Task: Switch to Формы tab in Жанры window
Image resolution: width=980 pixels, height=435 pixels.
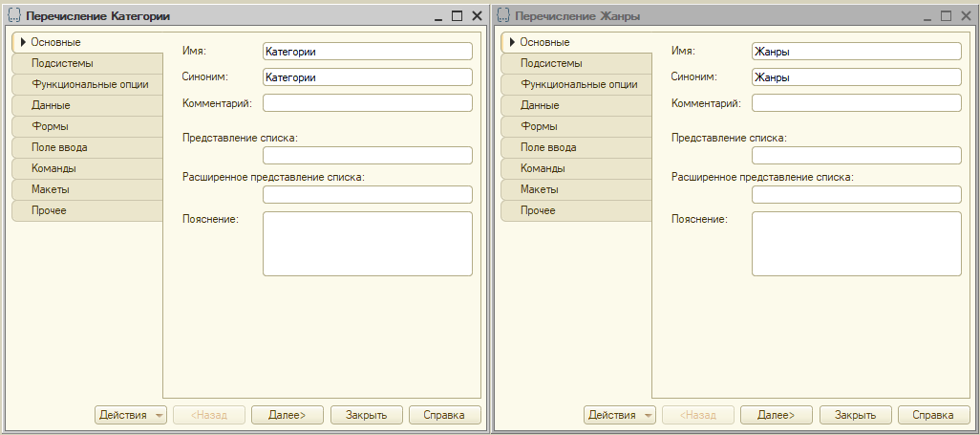Action: point(576,126)
